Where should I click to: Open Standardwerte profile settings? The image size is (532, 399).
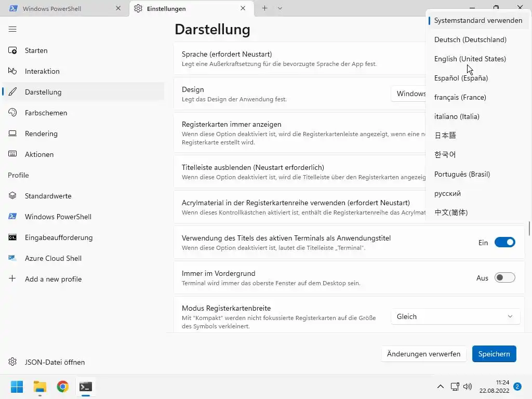point(83,196)
